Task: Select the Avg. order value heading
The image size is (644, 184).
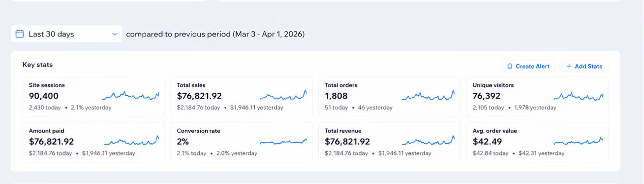Action: [495, 131]
